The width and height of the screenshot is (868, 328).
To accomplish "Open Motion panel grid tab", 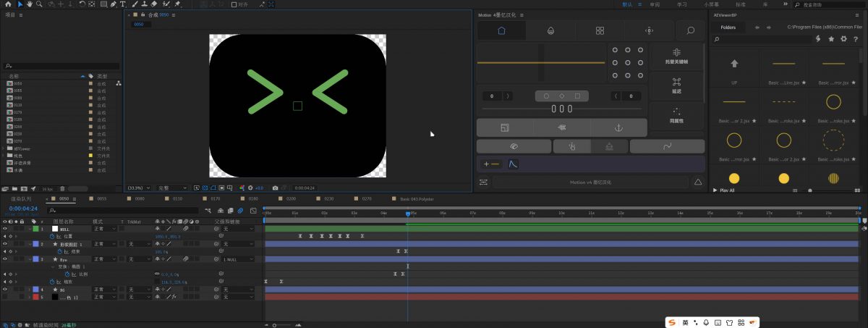I will pyautogui.click(x=600, y=30).
